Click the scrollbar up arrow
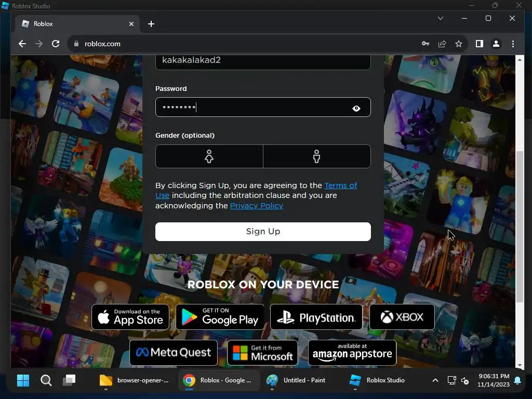This screenshot has width=532, height=399. click(x=520, y=60)
